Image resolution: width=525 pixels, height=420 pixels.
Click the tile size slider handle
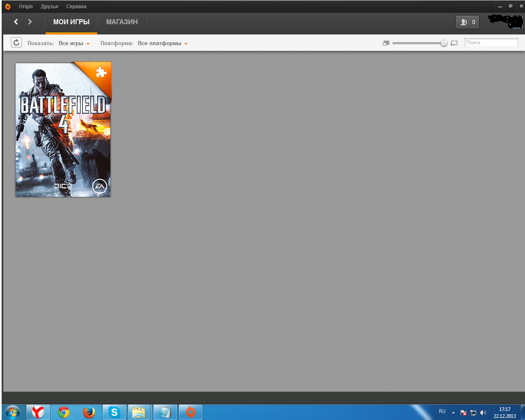click(444, 43)
